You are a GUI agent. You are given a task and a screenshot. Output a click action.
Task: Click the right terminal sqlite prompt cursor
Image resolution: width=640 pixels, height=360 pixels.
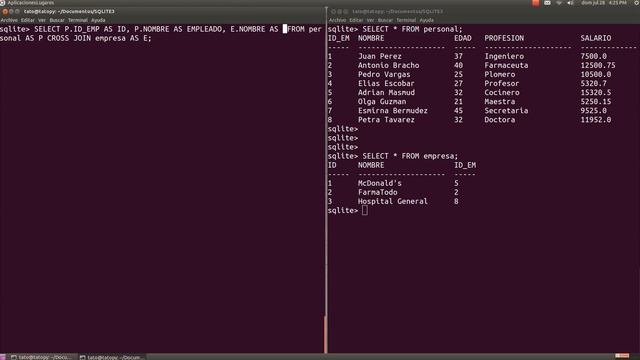[x=364, y=210]
